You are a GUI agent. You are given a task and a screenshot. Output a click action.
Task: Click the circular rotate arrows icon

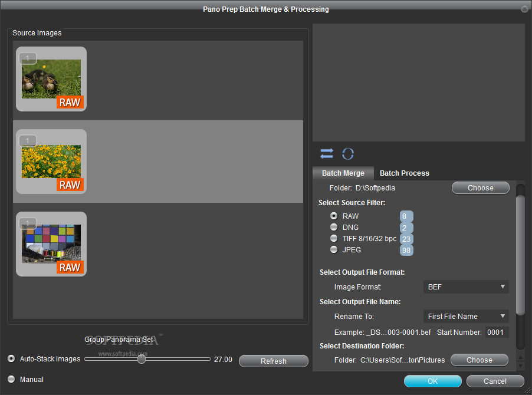tap(348, 154)
